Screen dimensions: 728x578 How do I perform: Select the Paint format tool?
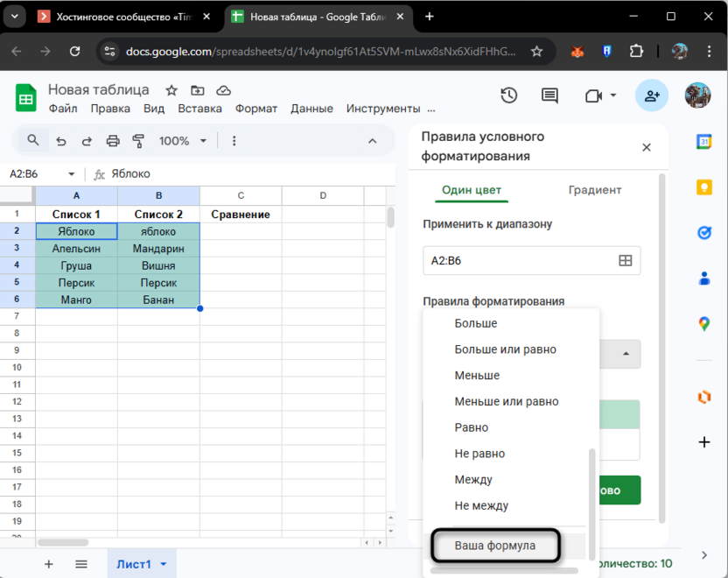(x=138, y=140)
